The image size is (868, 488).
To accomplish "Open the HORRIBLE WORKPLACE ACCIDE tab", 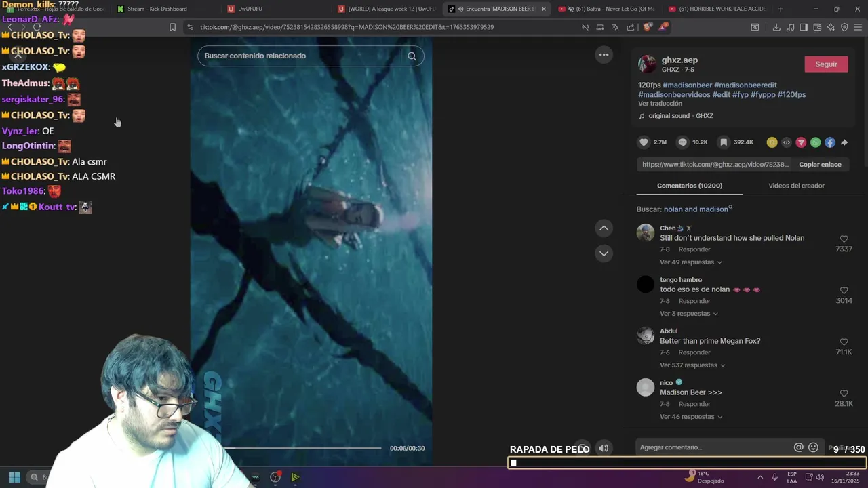I will [717, 9].
